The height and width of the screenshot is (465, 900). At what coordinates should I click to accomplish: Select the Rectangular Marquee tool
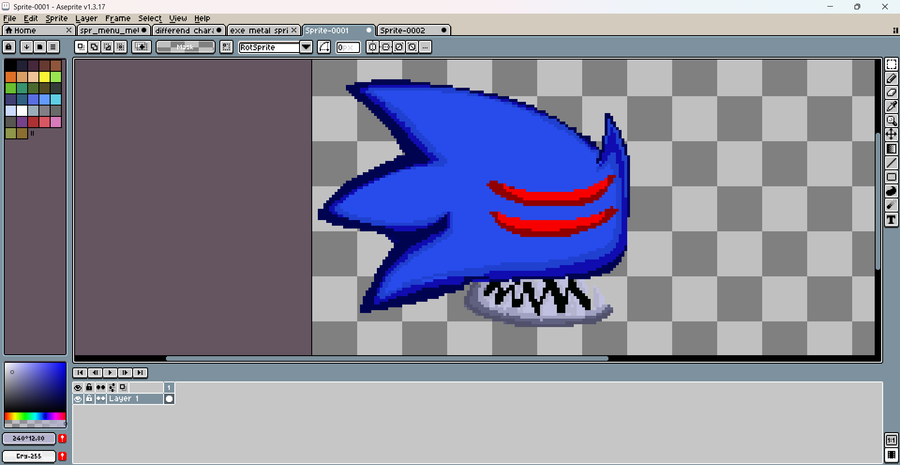click(x=891, y=64)
